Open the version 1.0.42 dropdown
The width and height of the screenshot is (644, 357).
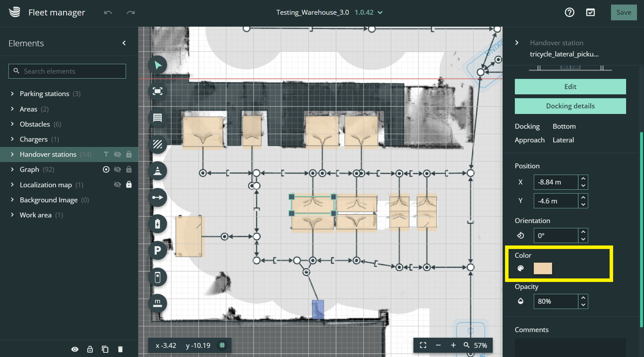pyautogui.click(x=380, y=13)
